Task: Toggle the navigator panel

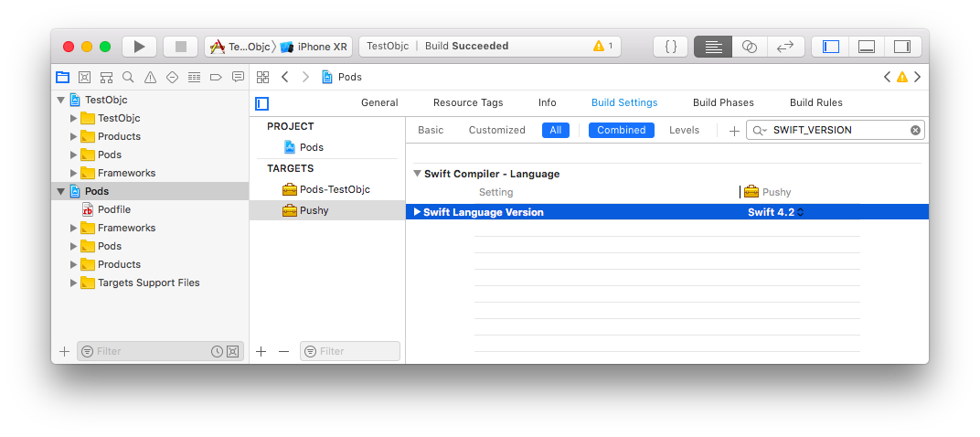Action: pos(831,47)
